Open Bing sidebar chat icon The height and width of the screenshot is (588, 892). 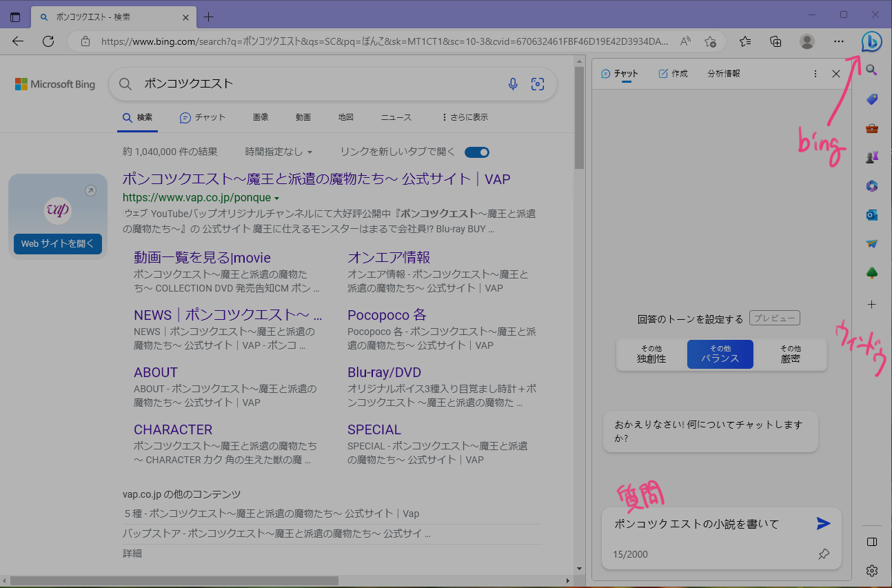(871, 41)
